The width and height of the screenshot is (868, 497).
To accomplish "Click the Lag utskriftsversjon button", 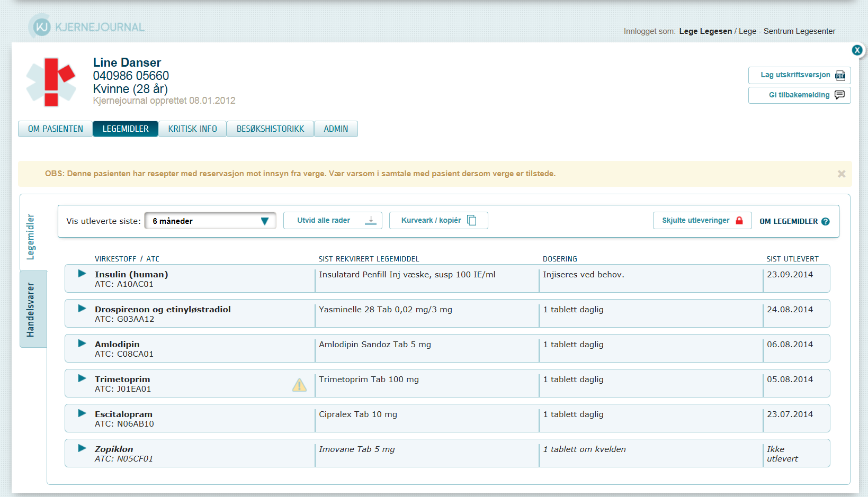I will tap(799, 75).
